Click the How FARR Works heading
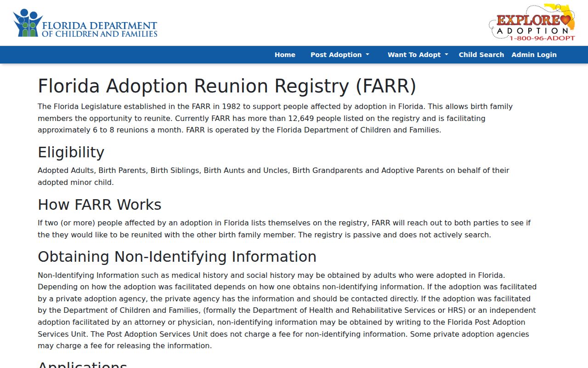 (100, 205)
